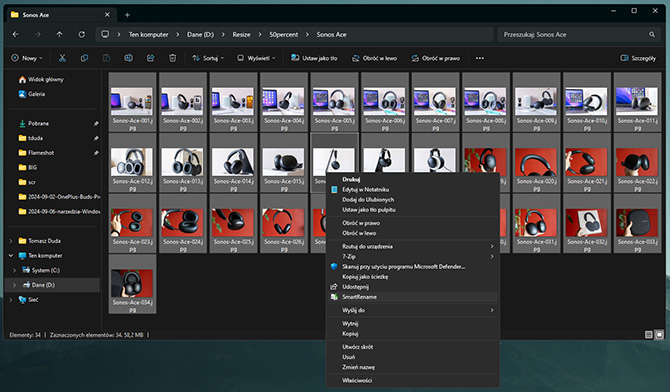
Task: Select thumbnail Sonos-Ace-012.jpg
Action: [132, 163]
